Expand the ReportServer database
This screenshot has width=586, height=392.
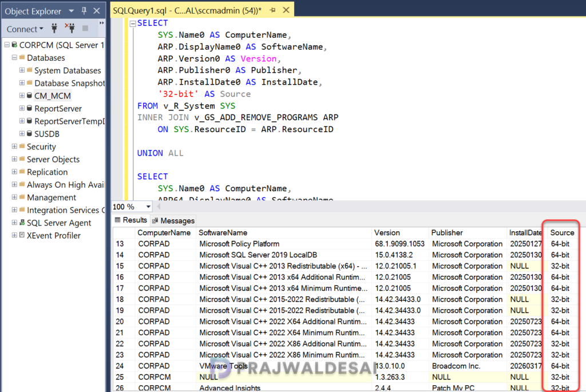click(x=22, y=108)
